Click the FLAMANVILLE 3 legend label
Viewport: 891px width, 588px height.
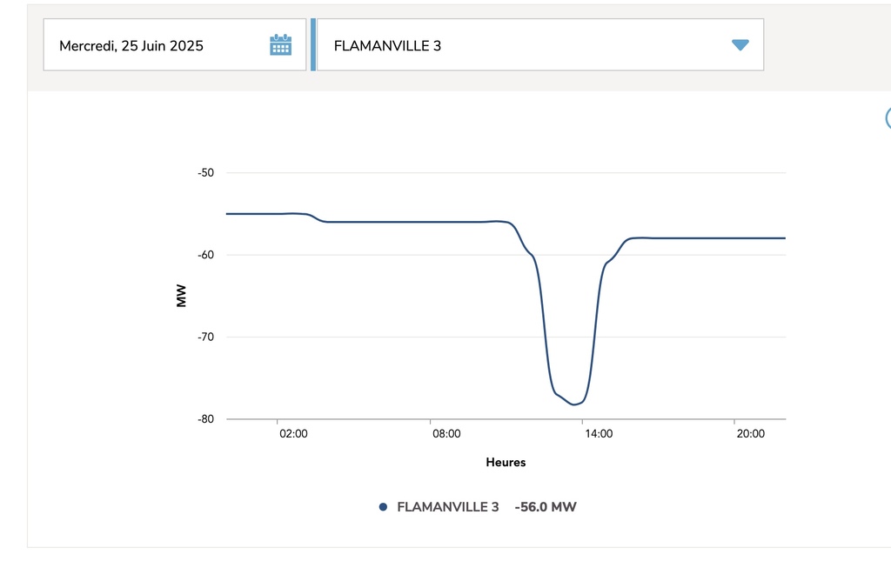pyautogui.click(x=448, y=507)
